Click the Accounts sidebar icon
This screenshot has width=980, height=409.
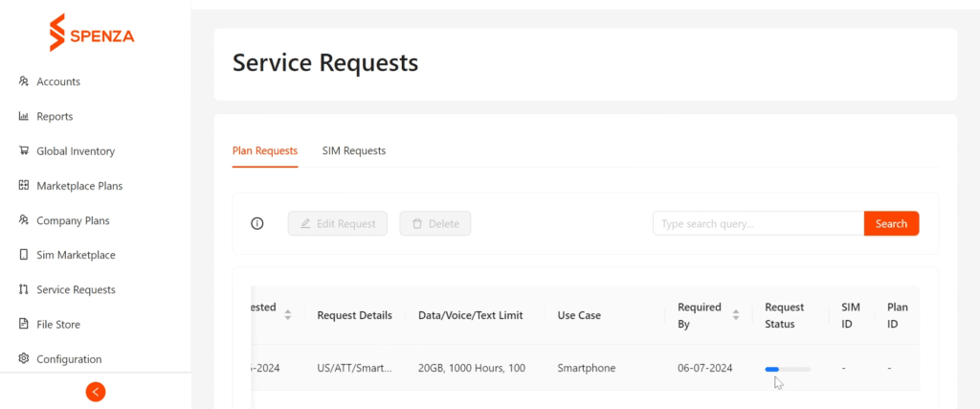[24, 81]
